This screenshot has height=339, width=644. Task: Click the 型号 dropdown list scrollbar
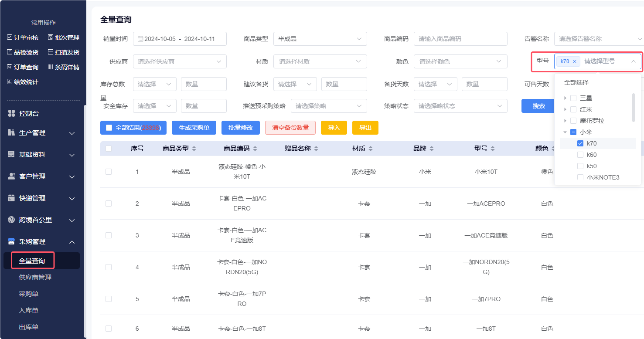[x=633, y=107]
